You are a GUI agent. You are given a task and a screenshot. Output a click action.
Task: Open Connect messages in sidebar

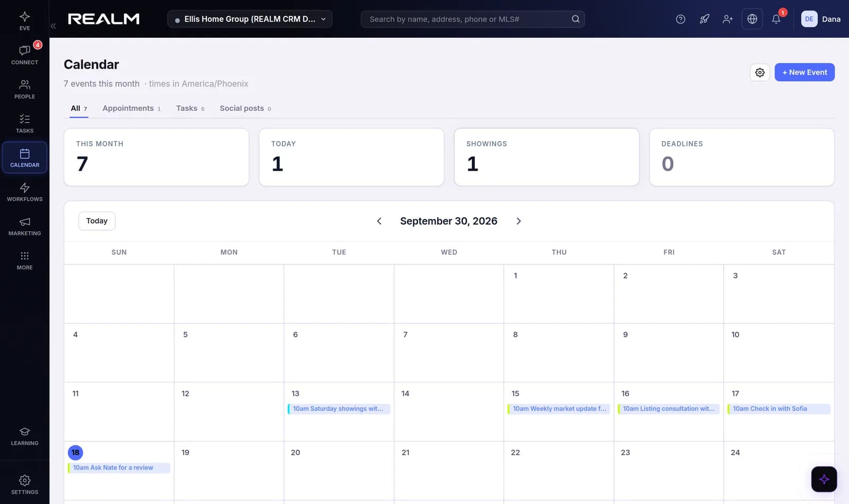pyautogui.click(x=24, y=55)
